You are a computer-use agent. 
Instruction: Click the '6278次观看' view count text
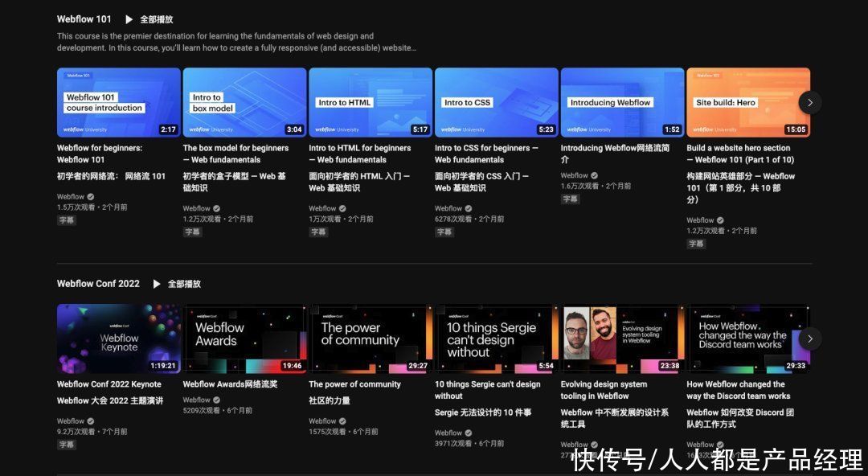[x=452, y=219]
